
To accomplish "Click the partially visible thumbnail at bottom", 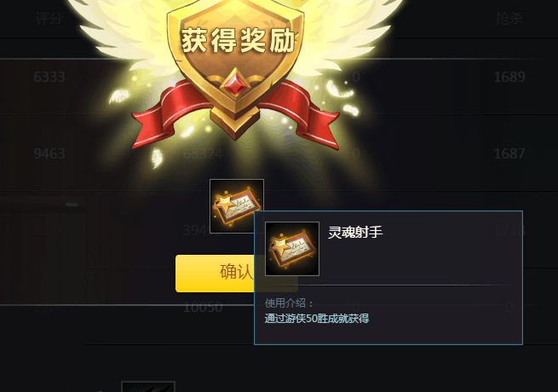I will pos(148,387).
